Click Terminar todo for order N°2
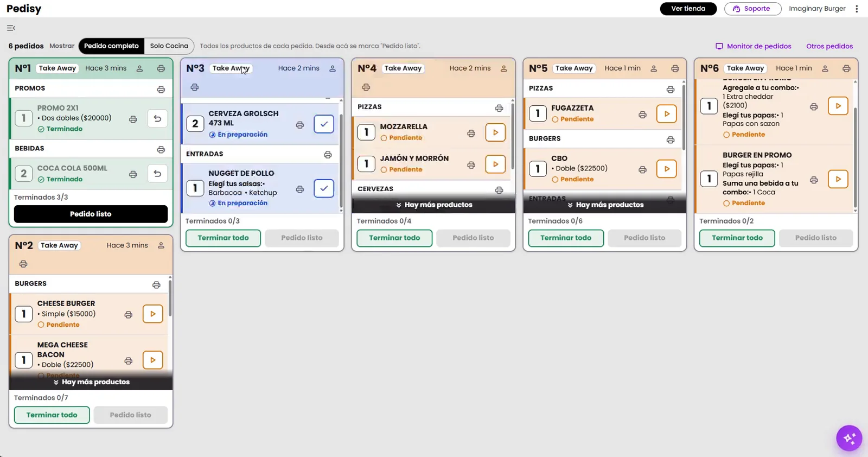 [x=52, y=415]
